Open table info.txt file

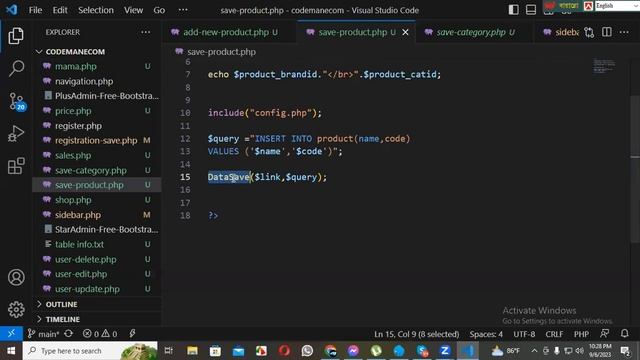click(79, 244)
